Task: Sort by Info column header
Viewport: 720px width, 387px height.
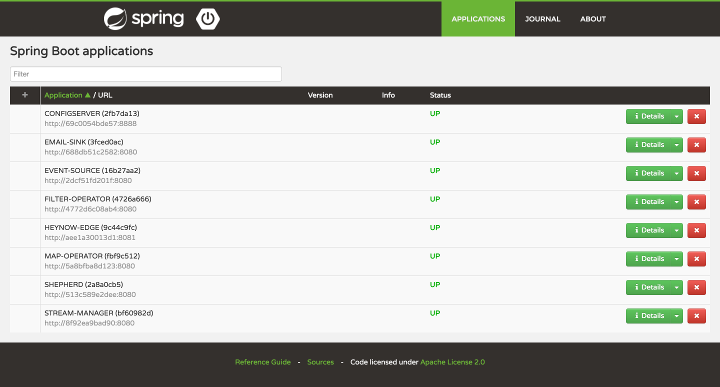Action: point(388,95)
